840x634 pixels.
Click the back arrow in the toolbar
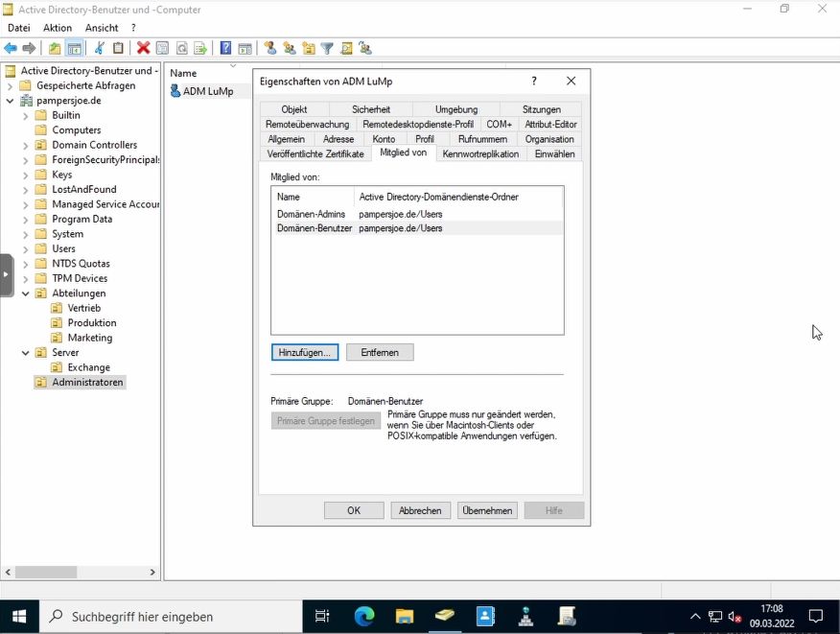point(11,48)
